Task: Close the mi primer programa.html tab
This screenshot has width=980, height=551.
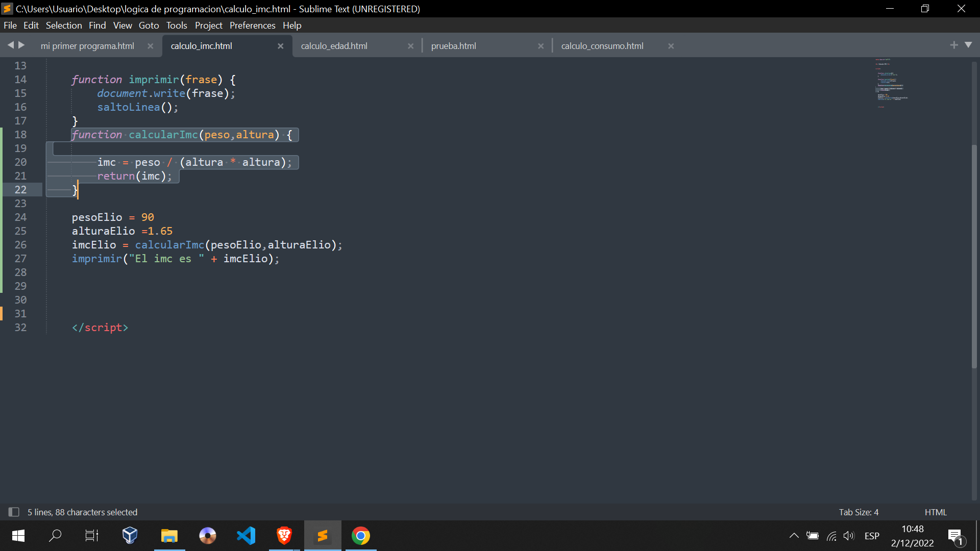Action: [150, 46]
